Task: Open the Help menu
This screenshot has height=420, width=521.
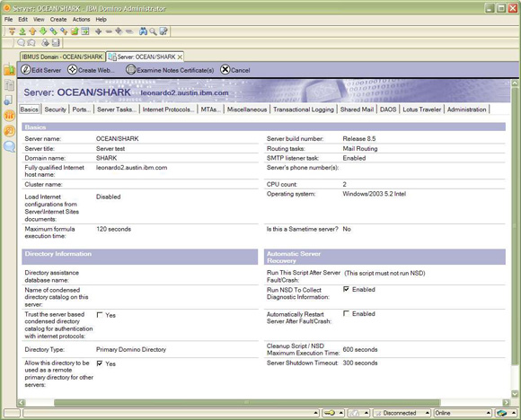Action: pos(101,19)
